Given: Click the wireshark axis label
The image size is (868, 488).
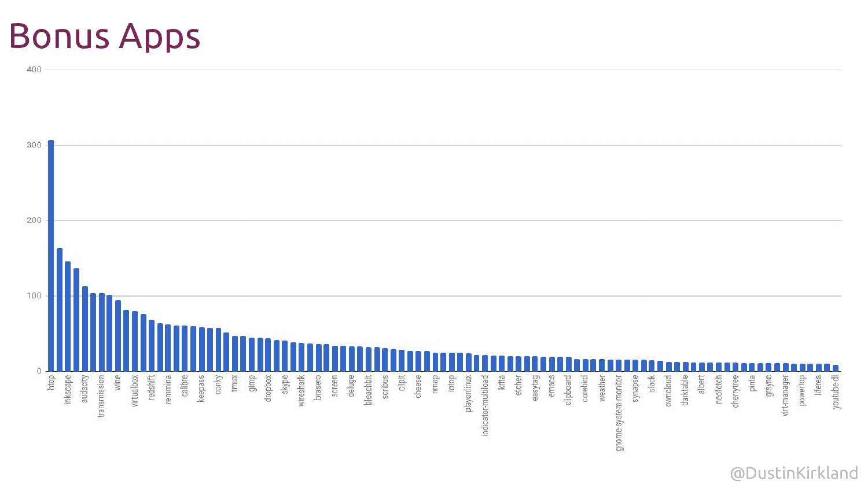Looking at the screenshot, I should pyautogui.click(x=301, y=391).
